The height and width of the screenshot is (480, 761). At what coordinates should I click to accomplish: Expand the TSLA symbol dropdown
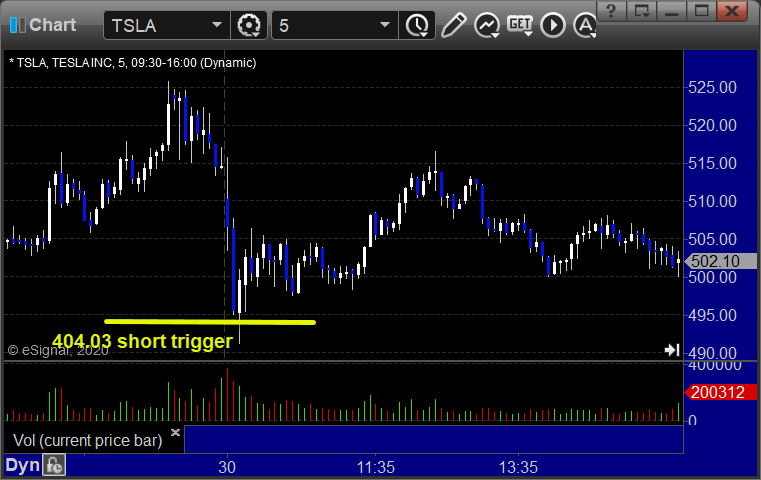216,25
